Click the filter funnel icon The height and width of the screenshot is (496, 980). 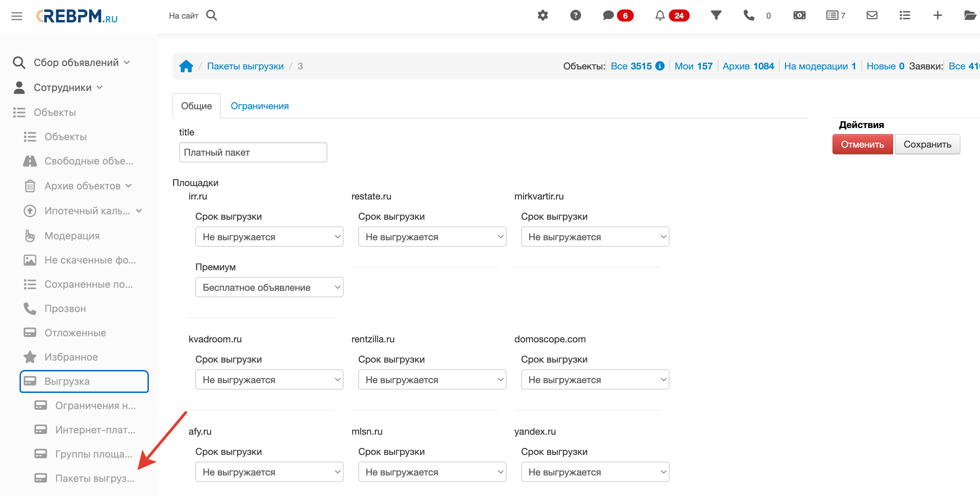click(716, 15)
